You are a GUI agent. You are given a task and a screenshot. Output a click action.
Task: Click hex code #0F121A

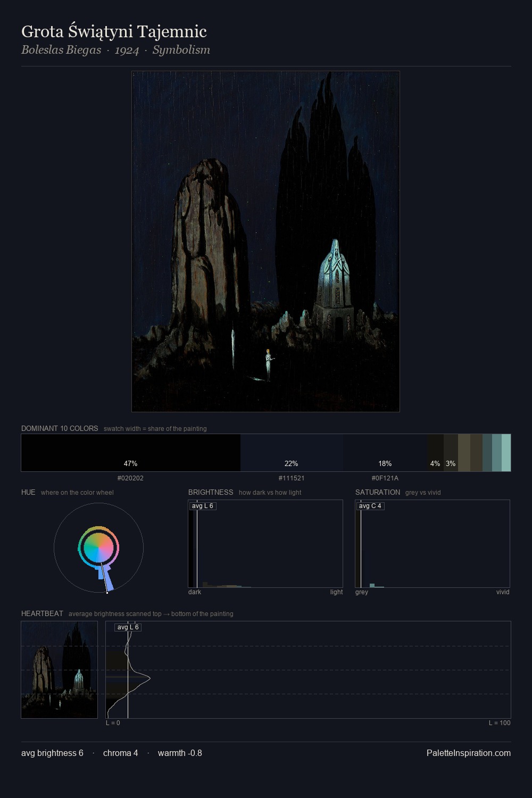(x=385, y=478)
